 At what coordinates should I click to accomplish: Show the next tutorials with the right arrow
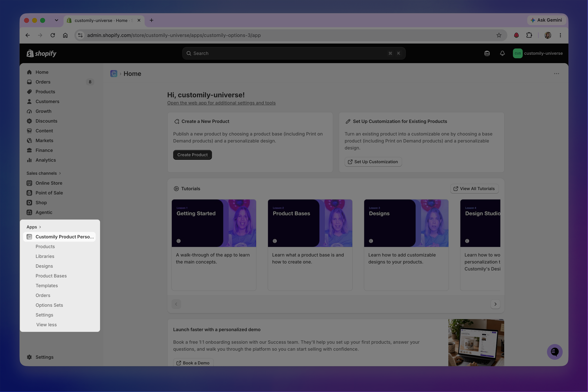click(495, 304)
